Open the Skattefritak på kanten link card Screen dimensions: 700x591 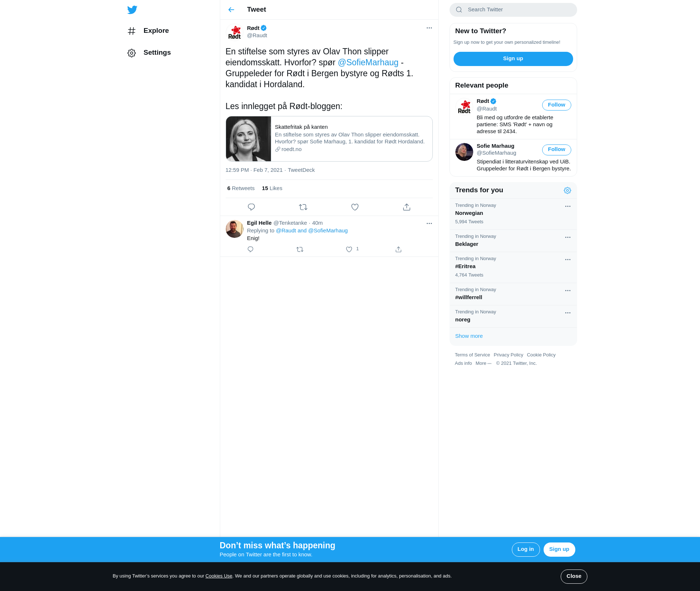pyautogui.click(x=329, y=139)
